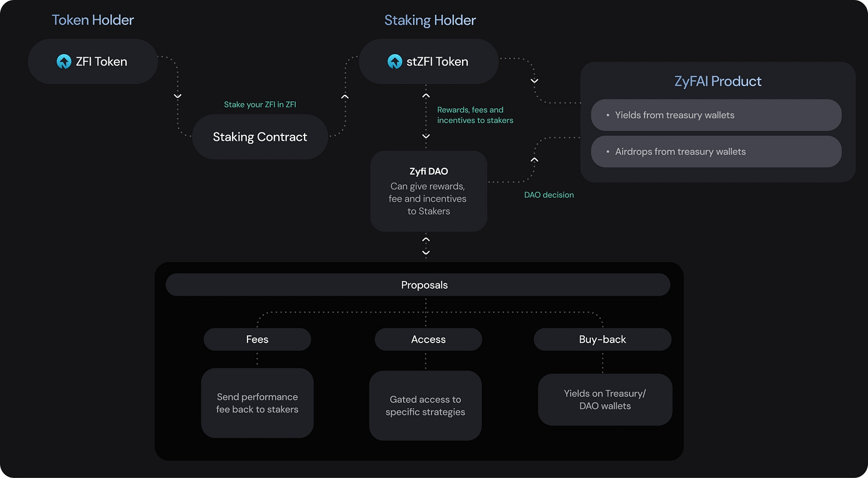Click the 'ZyFAI Product' heading
This screenshot has width=868, height=478.
coord(718,81)
